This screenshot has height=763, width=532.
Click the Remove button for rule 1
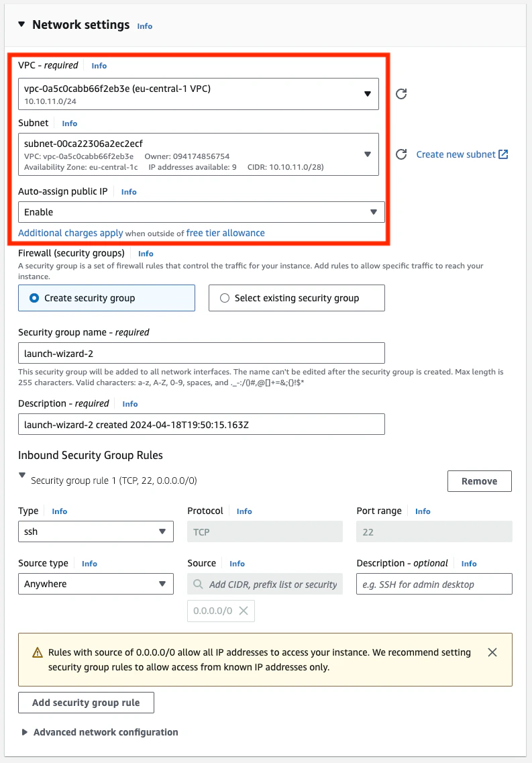[x=479, y=480]
